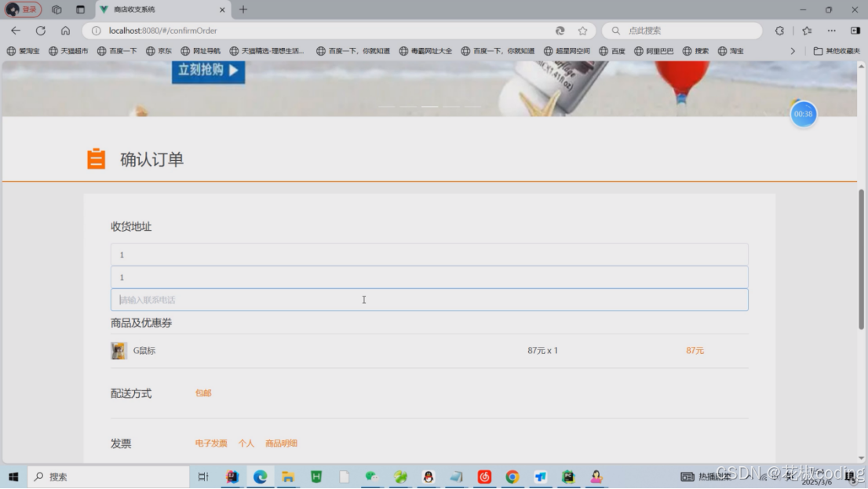
Task: Click the 请输入联系电话 phone field
Action: pyautogui.click(x=429, y=300)
